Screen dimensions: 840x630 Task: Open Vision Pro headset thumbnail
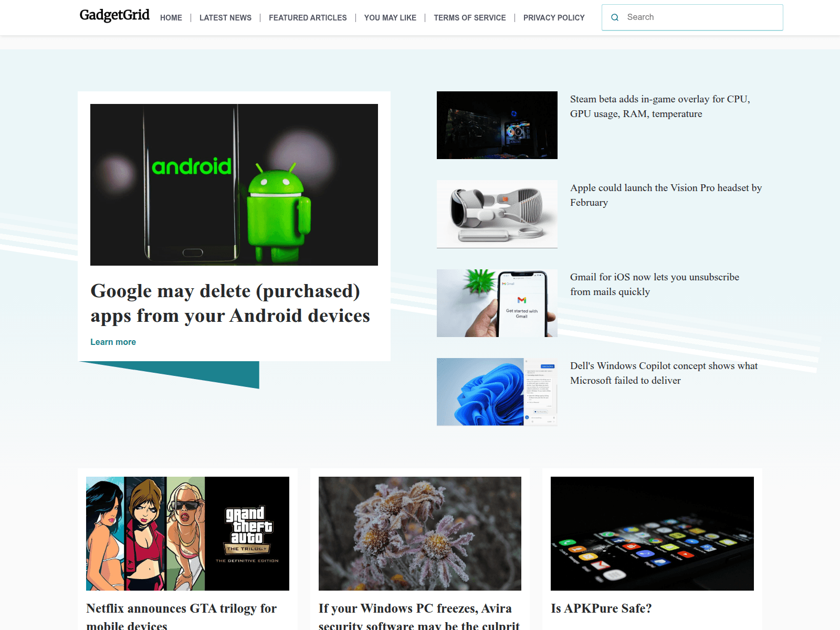point(497,214)
